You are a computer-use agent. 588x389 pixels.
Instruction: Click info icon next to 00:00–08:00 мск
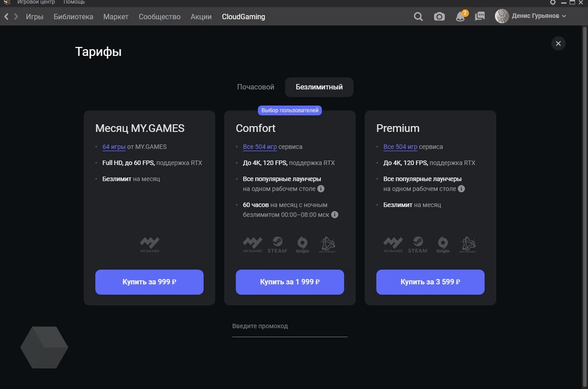(334, 215)
